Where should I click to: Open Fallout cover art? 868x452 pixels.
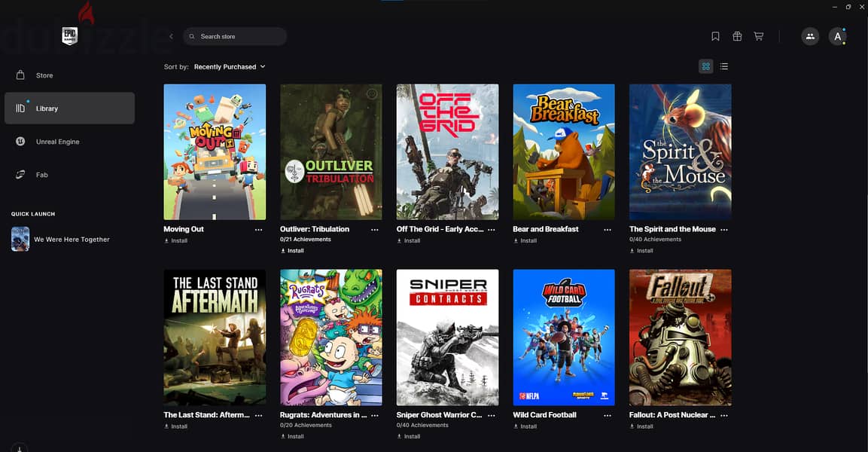(681, 337)
